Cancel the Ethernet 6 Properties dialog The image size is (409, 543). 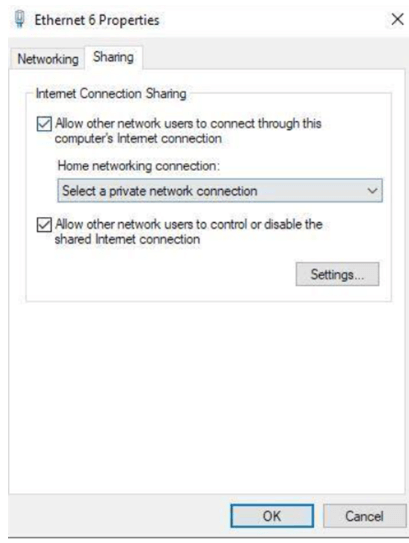pyautogui.click(x=364, y=516)
